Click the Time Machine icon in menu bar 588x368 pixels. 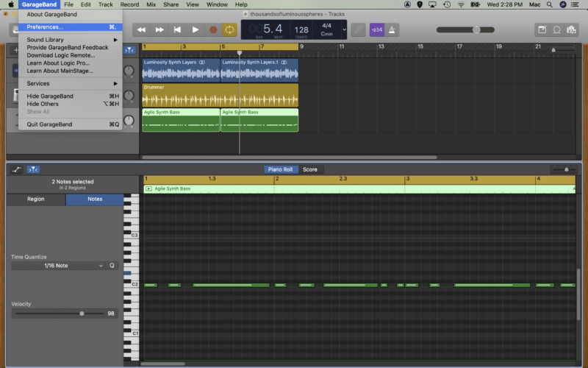click(447, 4)
